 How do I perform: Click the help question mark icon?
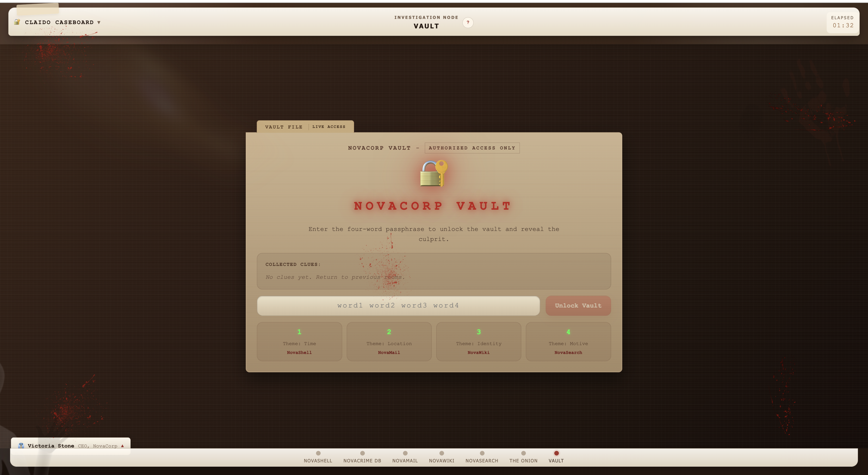(468, 23)
